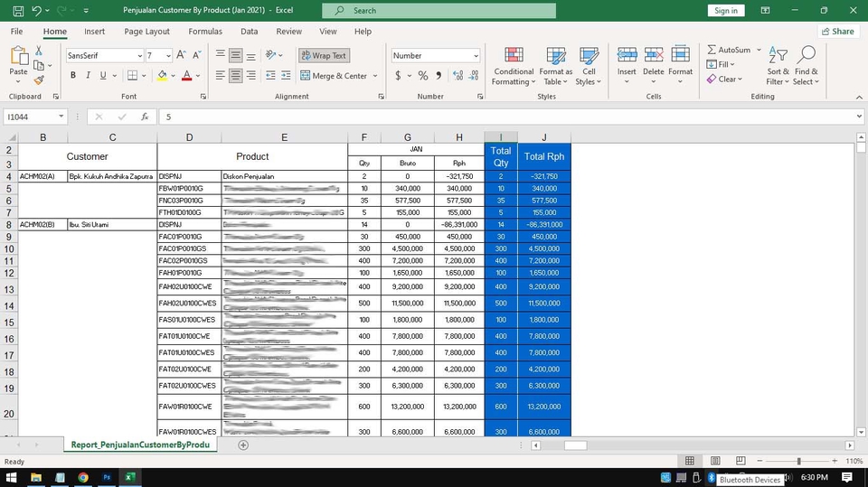Apply the red font color A
The height and width of the screenshot is (487, 868).
click(186, 75)
